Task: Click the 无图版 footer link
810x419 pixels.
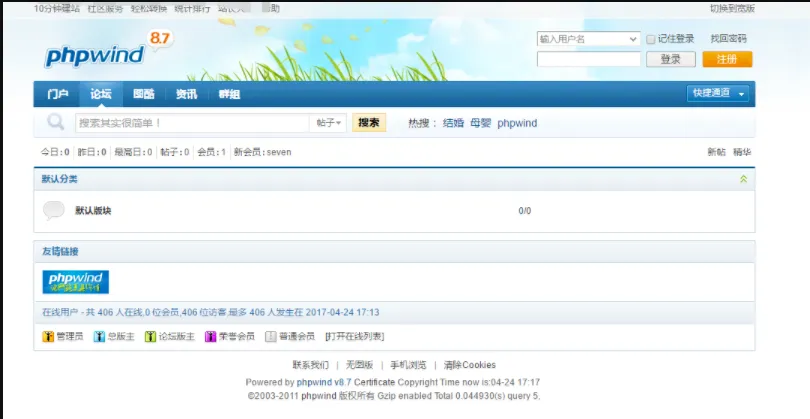Action: [x=359, y=365]
